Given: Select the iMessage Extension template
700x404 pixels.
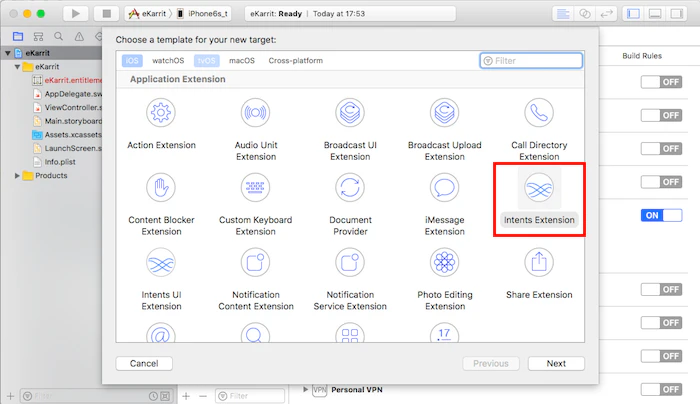Looking at the screenshot, I should pyautogui.click(x=445, y=187).
